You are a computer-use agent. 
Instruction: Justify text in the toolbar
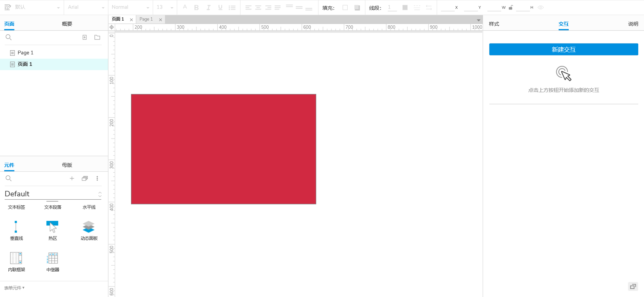tap(278, 7)
